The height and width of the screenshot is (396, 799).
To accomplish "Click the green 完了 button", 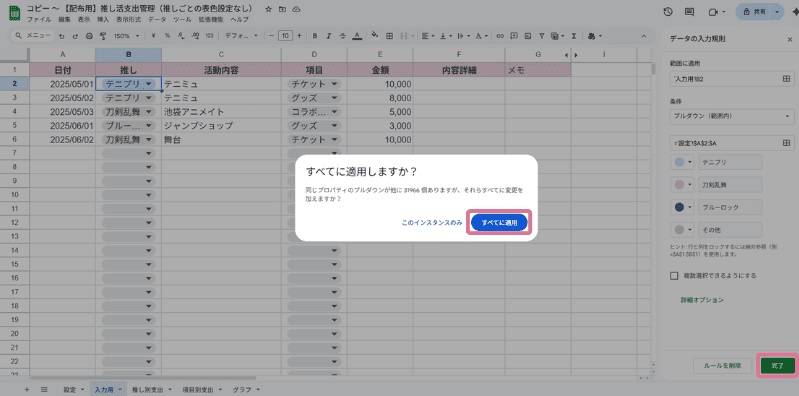I will tap(777, 366).
